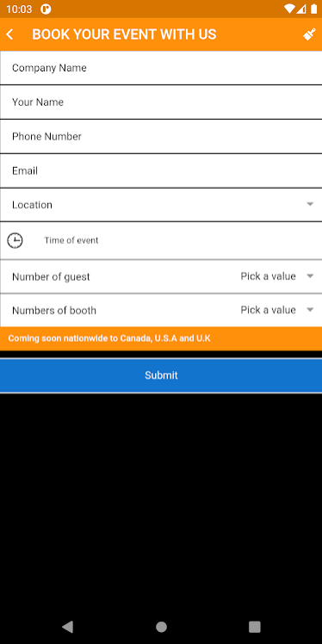Tap the notification icon in status bar
This screenshot has width=322, height=644.
click(x=46, y=9)
